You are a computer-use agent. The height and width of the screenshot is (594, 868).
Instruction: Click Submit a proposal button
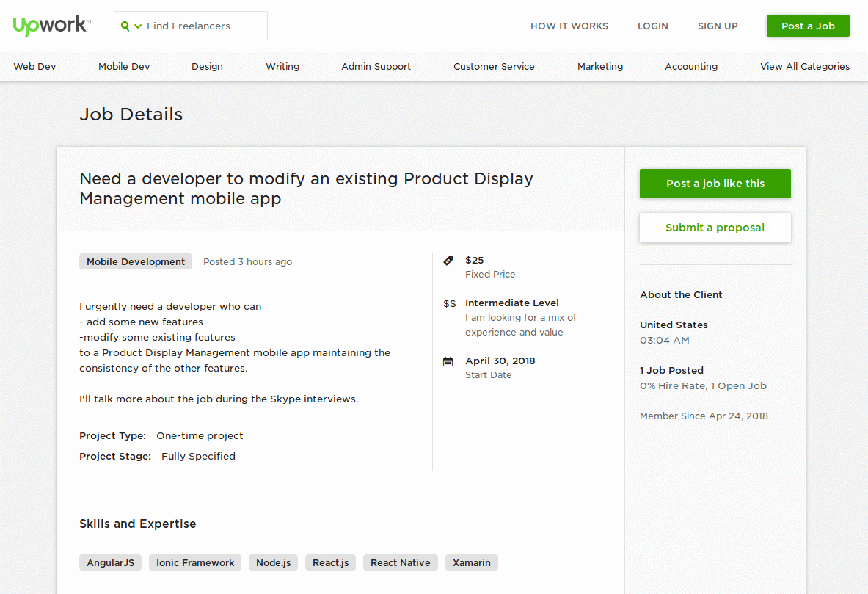(x=715, y=228)
